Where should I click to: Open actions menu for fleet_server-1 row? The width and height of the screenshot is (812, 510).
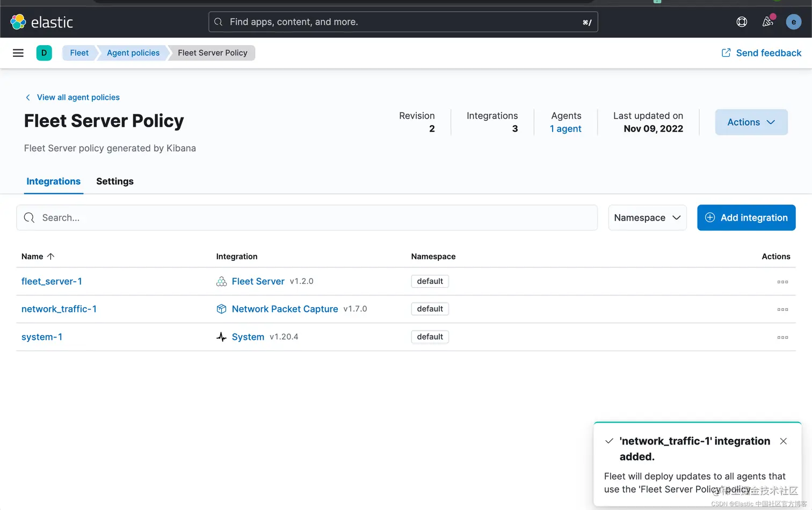(x=782, y=282)
